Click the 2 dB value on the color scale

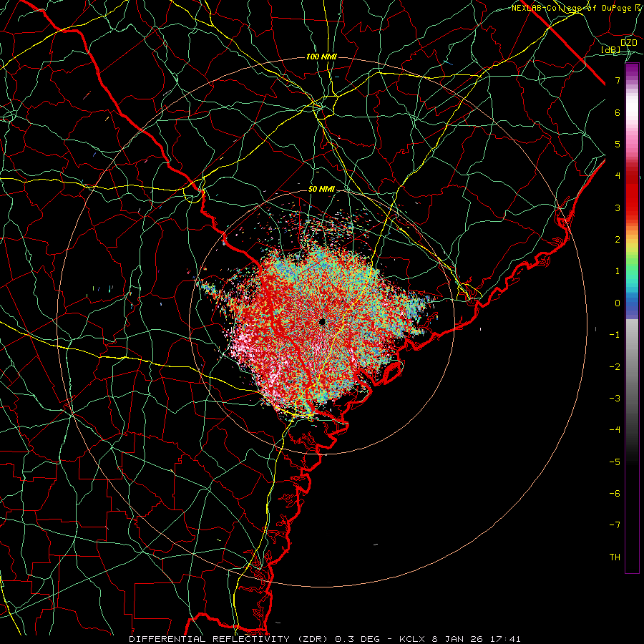pyautogui.click(x=618, y=240)
